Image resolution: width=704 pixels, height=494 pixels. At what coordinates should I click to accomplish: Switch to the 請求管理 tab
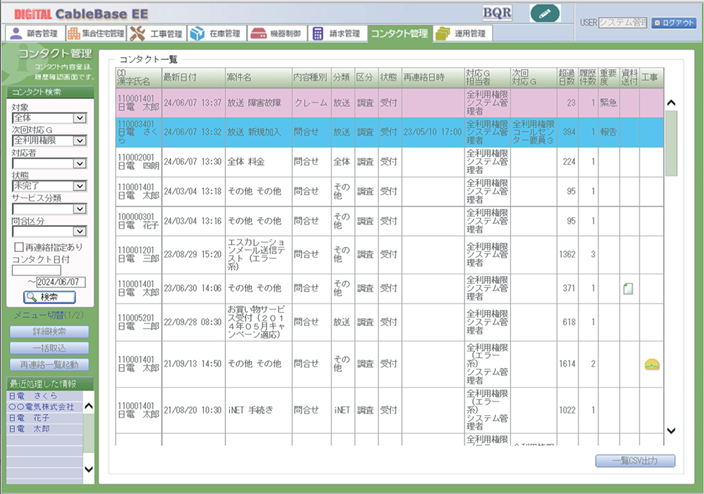tap(336, 34)
